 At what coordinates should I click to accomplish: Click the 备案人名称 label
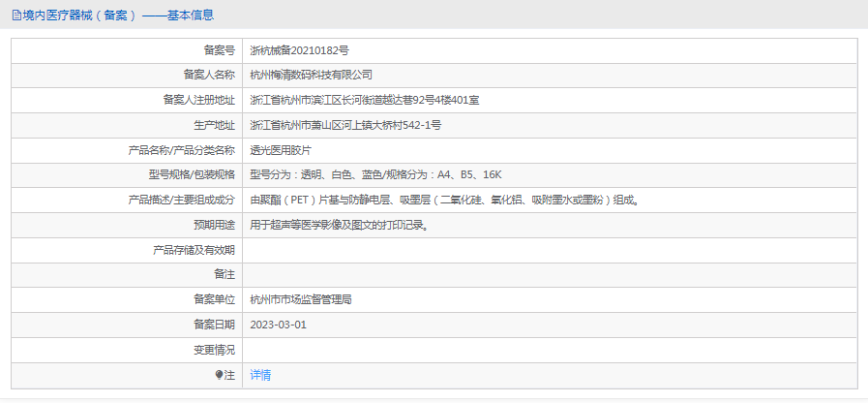click(x=209, y=76)
